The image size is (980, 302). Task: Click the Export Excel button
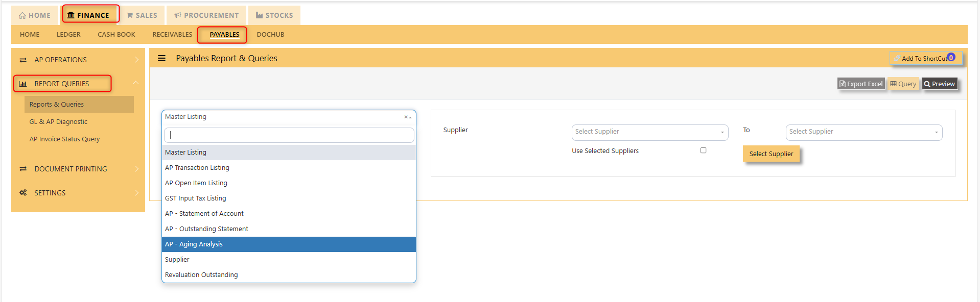(x=861, y=84)
